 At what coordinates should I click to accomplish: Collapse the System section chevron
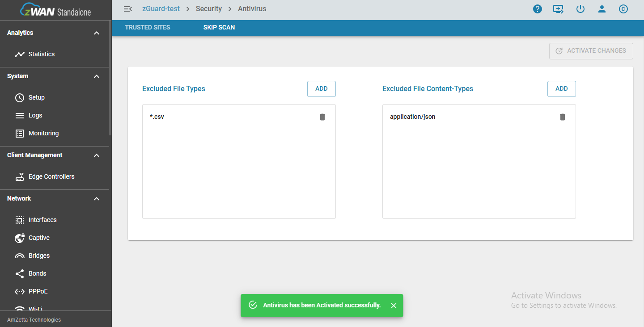click(97, 76)
